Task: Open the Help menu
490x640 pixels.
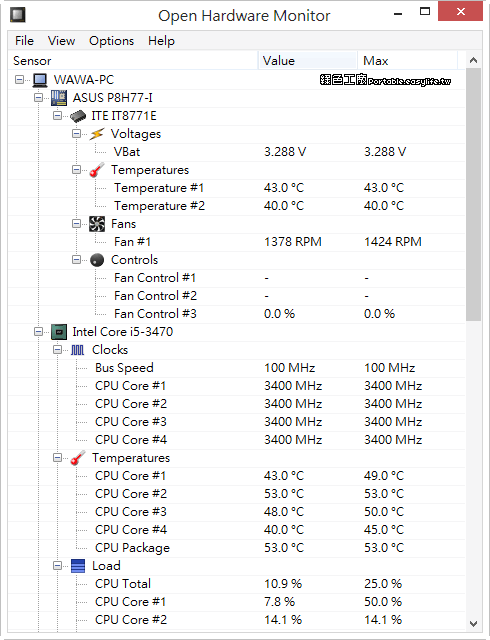Action: click(161, 41)
